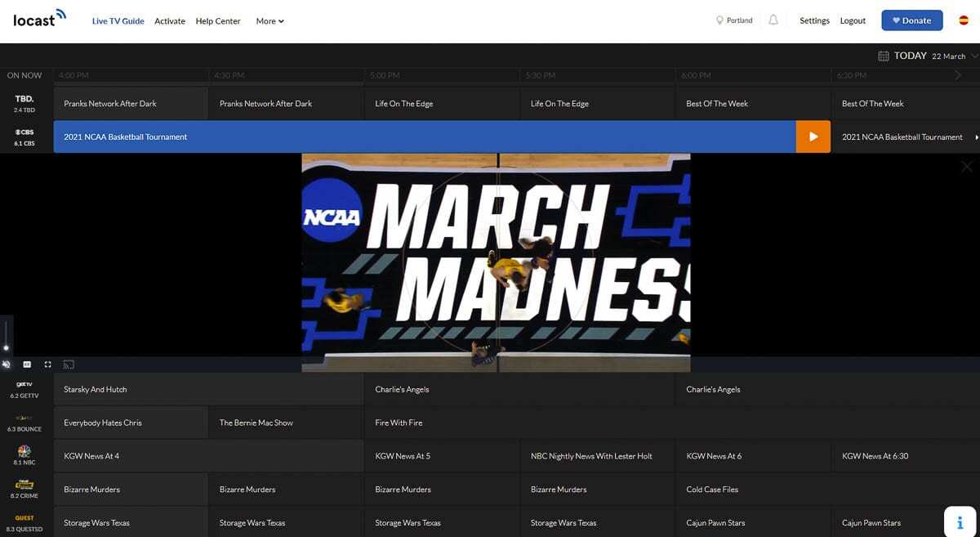Open the notifications bell

tap(773, 20)
